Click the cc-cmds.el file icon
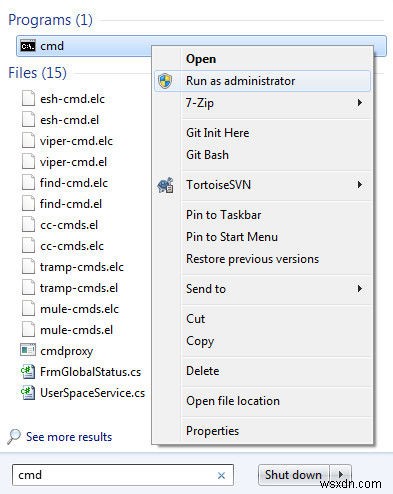The image size is (393, 494). (28, 225)
